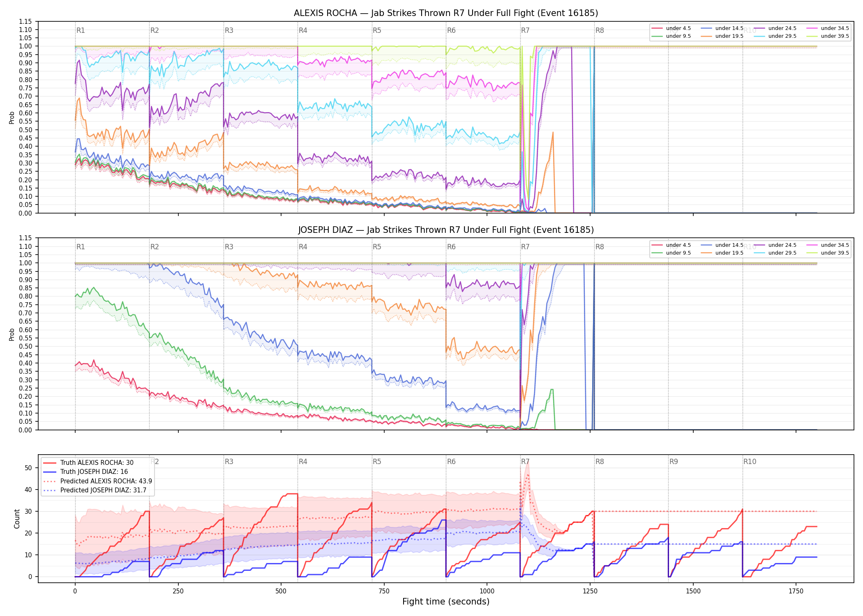Click the 1750 tick on the x-axis
The height and width of the screenshot is (616, 863).
tap(796, 591)
